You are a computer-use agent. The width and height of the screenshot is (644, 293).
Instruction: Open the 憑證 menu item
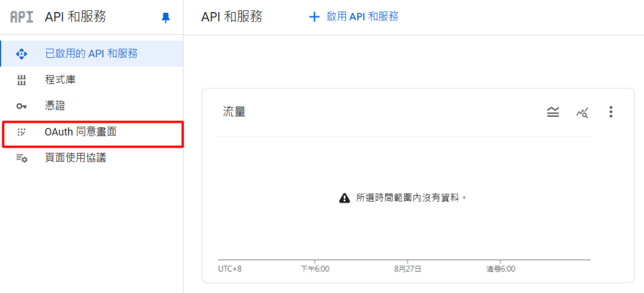point(92,106)
